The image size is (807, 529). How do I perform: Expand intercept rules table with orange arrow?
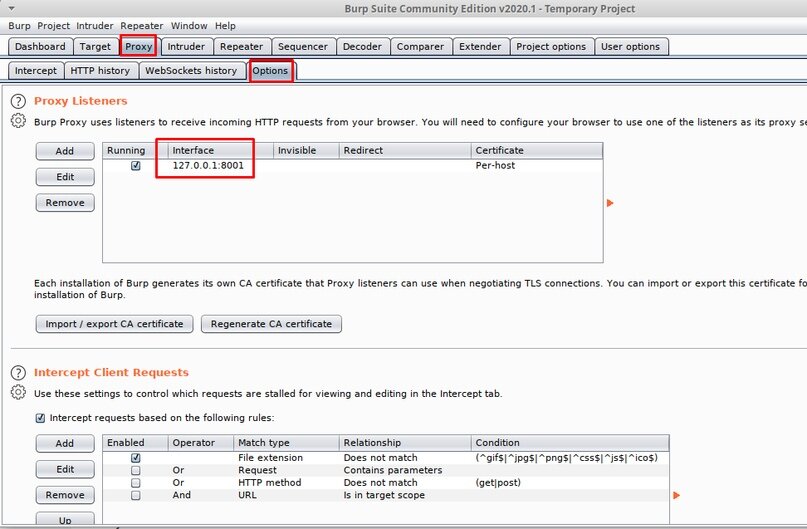[x=676, y=495]
